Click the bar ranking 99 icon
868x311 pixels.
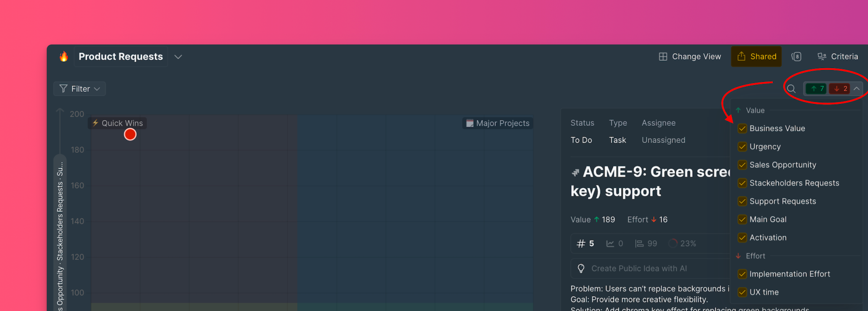pos(639,244)
